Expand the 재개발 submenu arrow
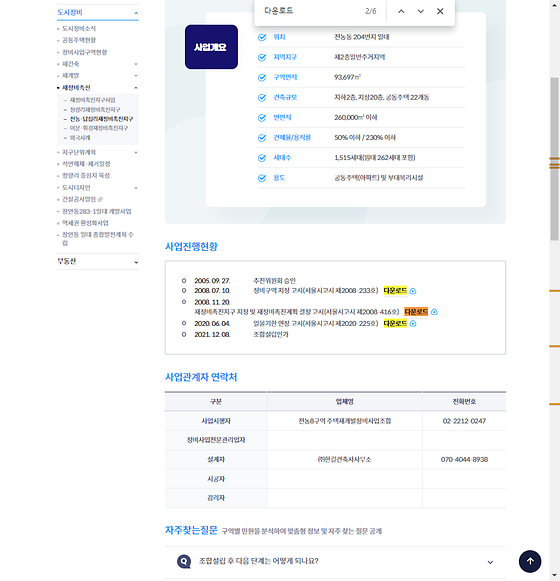Viewport: 560px width, 581px height. coord(136,76)
